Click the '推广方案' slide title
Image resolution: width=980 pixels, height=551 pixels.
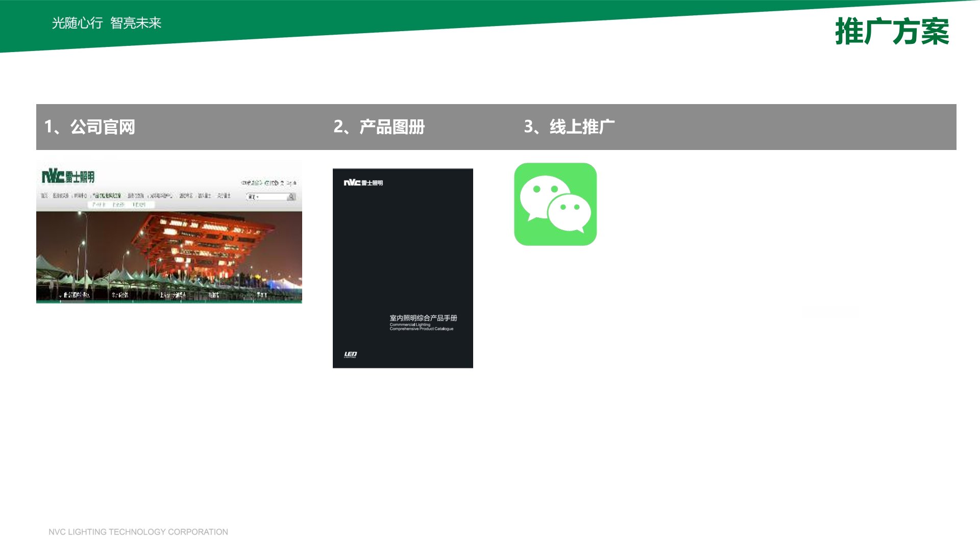click(892, 32)
